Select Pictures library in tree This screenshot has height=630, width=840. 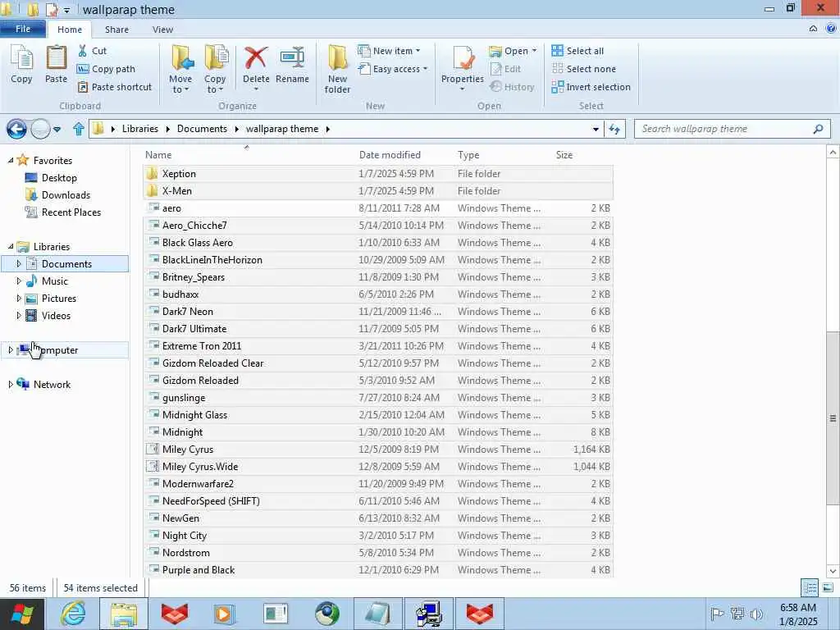[x=51, y=299]
